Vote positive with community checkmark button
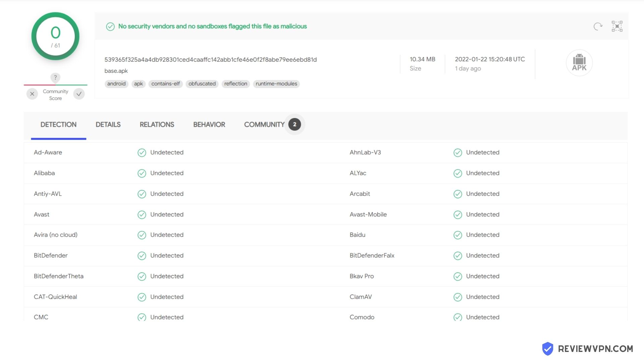This screenshot has width=644, height=362. coord(79,94)
